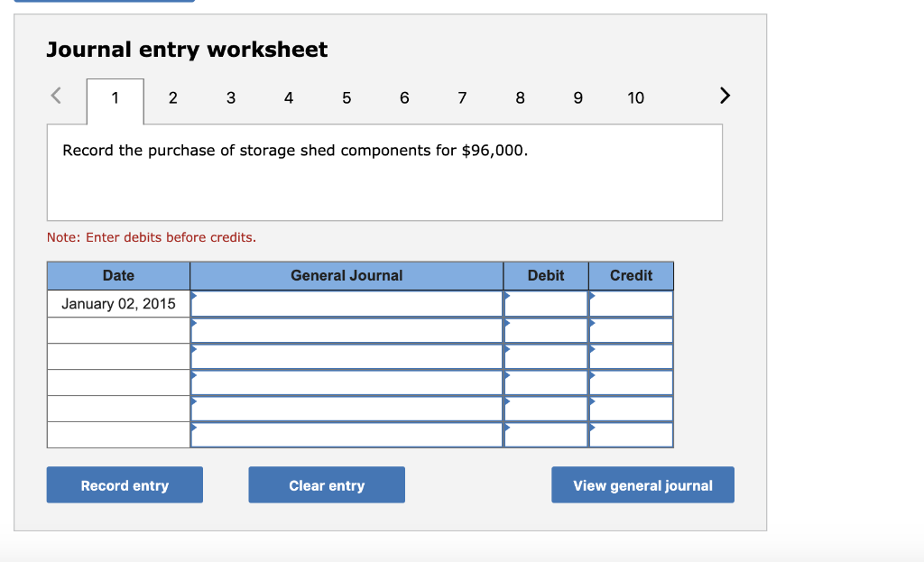Open entry tab 7
Screen dimensions: 924x562
462,97
